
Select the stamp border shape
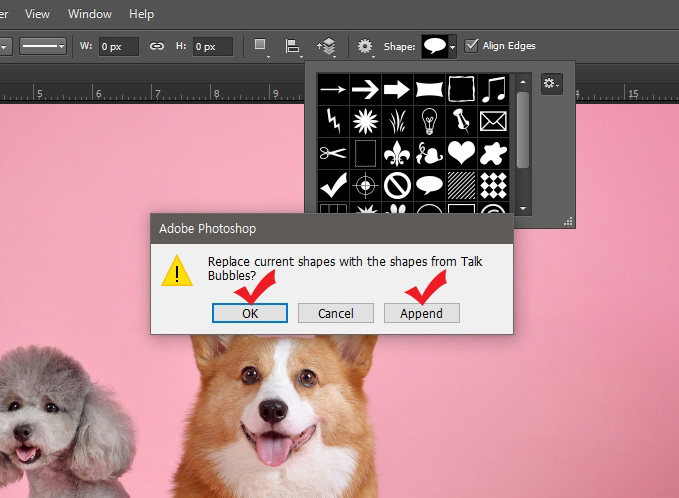[365, 153]
